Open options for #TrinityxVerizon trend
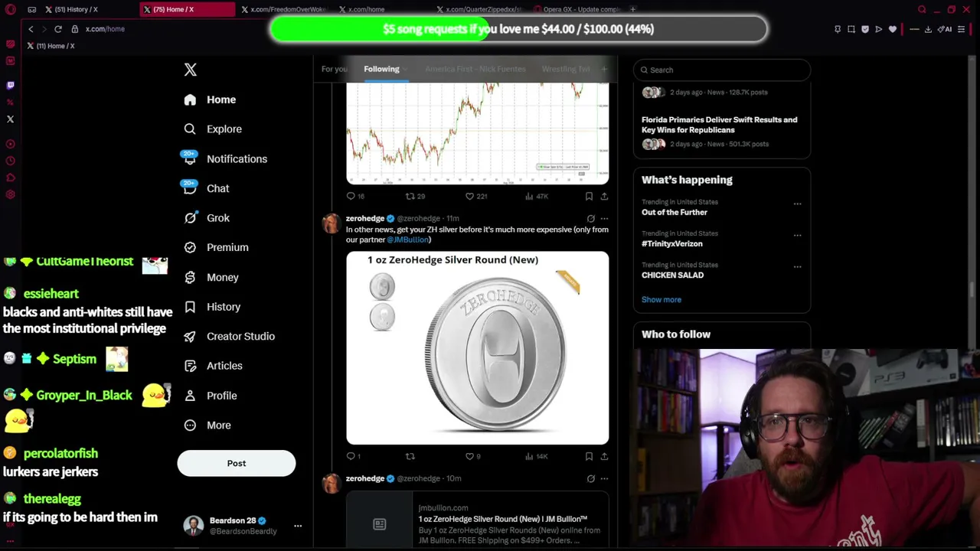The image size is (980, 551). (797, 236)
